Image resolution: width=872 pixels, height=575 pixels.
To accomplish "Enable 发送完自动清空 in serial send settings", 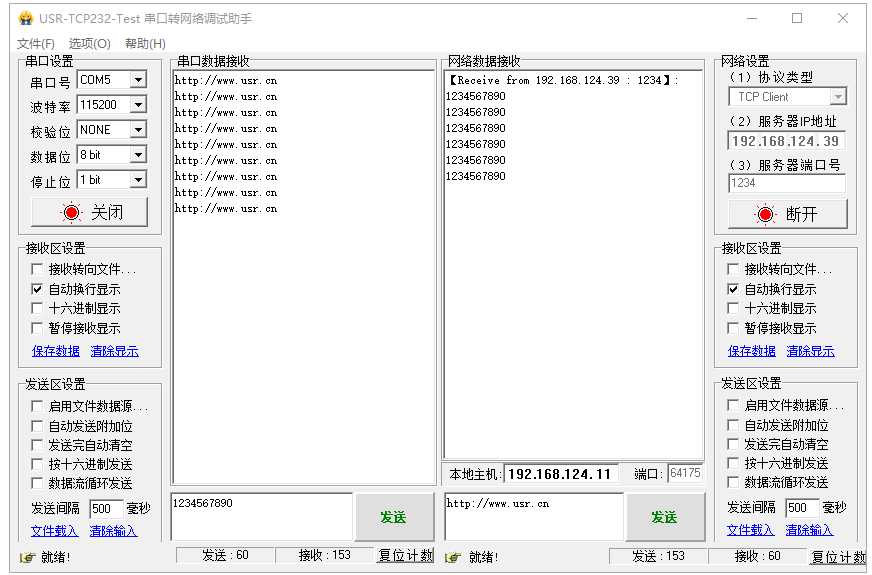I will 37,445.
